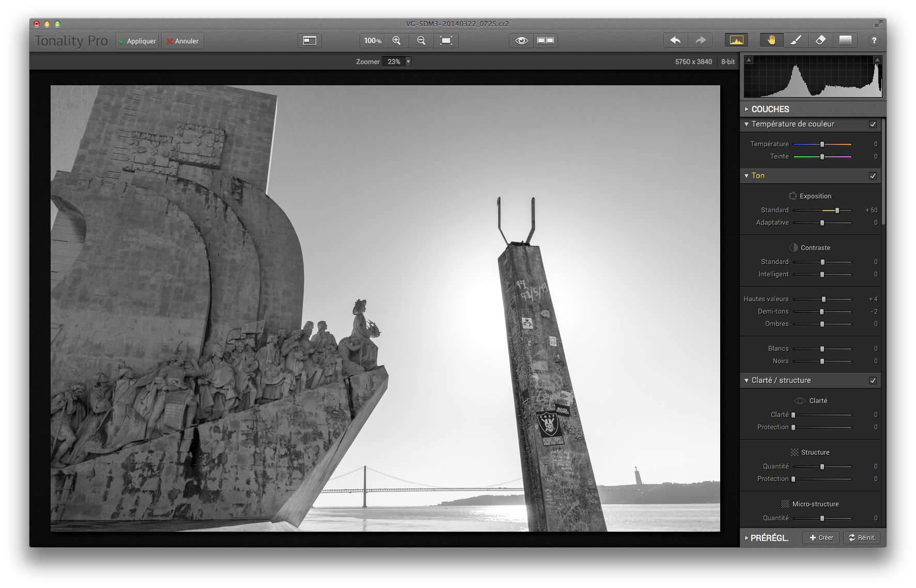Screen dimensions: 916x588
Task: Collapse the Ton section
Action: click(x=746, y=176)
